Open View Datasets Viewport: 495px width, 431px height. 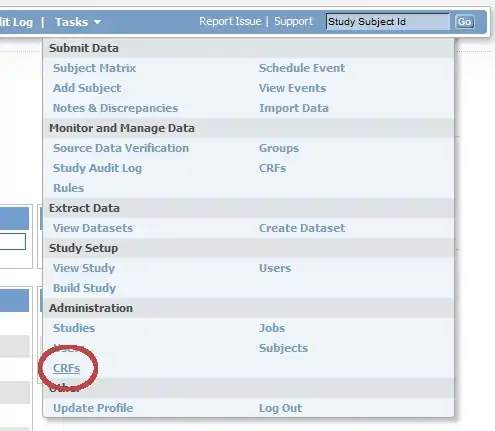tap(93, 228)
